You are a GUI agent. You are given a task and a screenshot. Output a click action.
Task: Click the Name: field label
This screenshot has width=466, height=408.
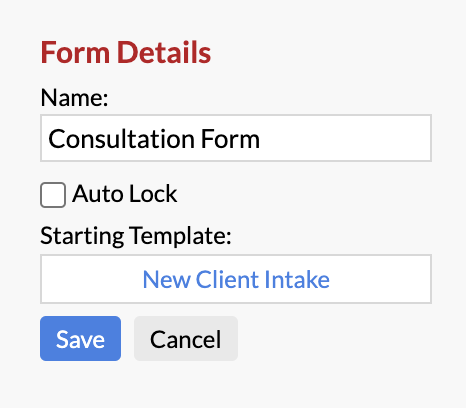point(74,98)
